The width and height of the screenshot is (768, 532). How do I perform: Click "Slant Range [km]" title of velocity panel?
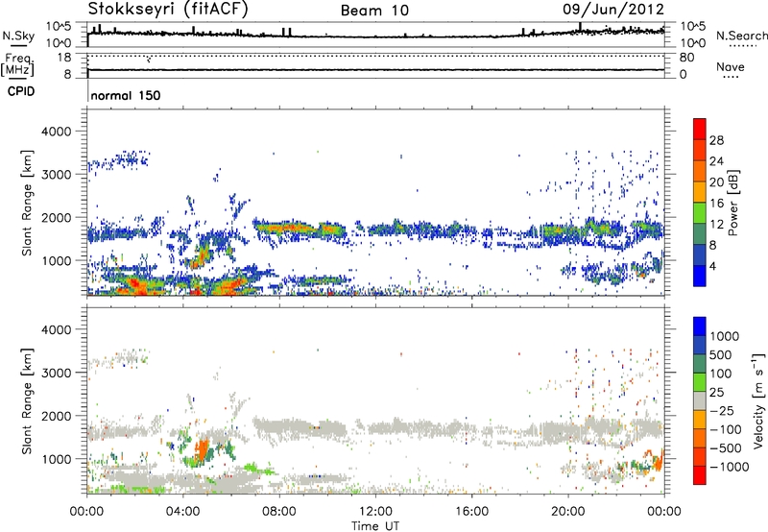click(27, 400)
